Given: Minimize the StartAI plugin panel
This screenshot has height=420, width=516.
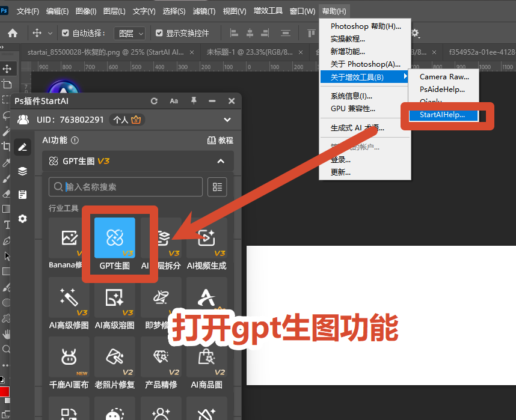Looking at the screenshot, I should 212,101.
